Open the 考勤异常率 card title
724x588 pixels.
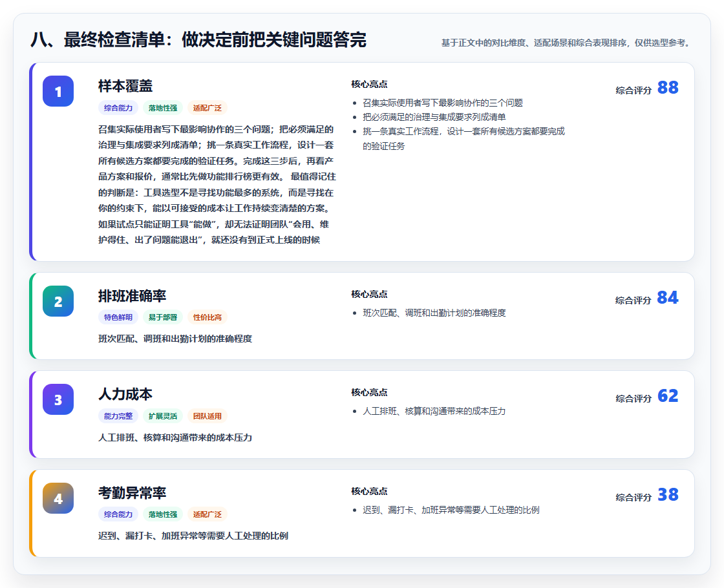(x=132, y=493)
